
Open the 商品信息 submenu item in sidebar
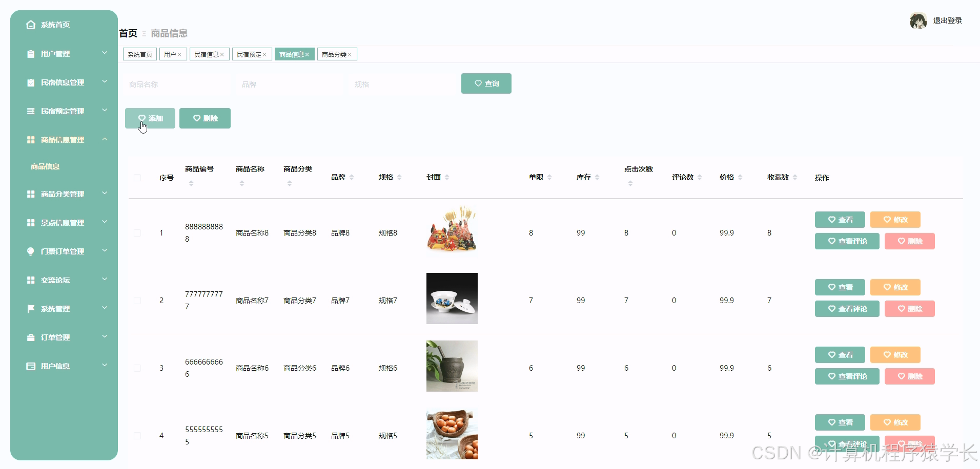point(45,166)
